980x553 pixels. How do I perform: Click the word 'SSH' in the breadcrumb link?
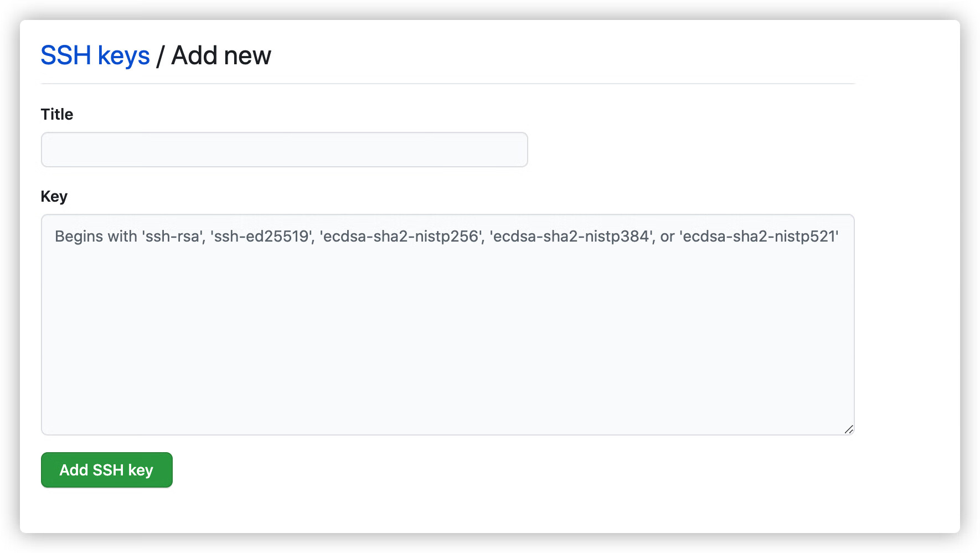[66, 55]
